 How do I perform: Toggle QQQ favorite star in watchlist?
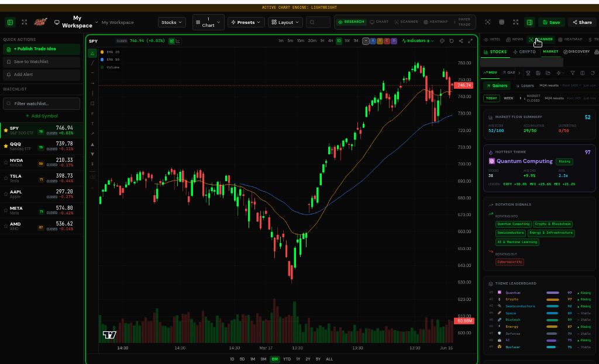pos(6,146)
